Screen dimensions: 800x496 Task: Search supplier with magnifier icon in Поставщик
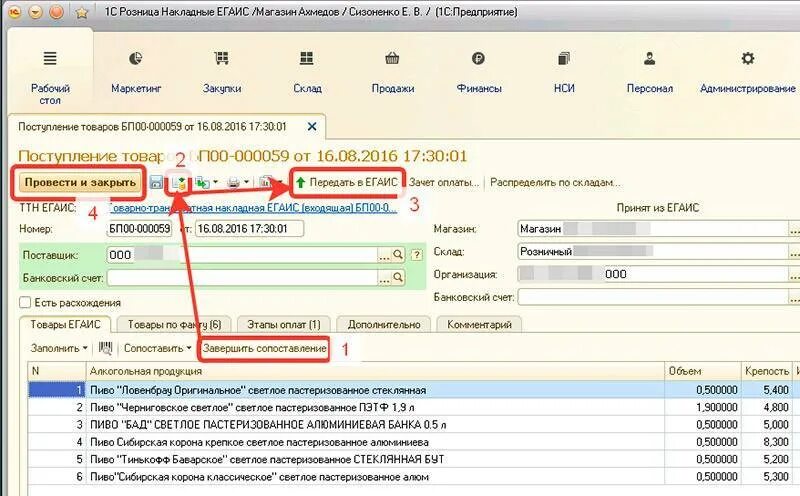coord(398,255)
